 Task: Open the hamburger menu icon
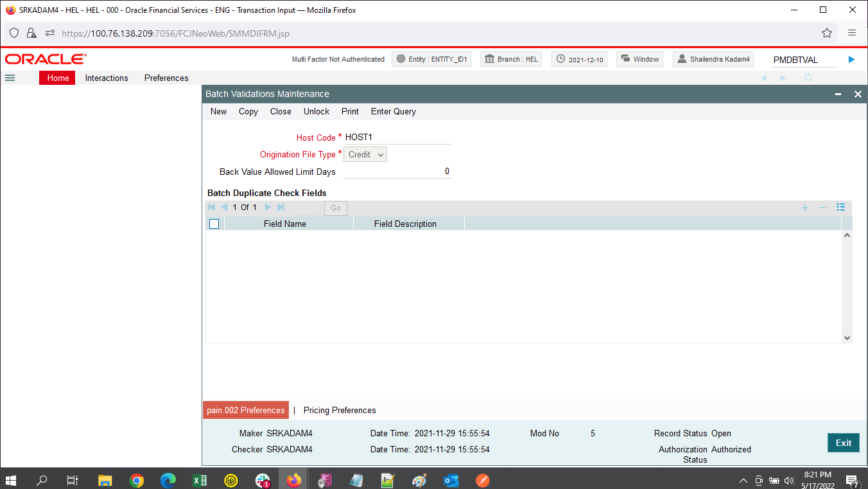point(10,78)
